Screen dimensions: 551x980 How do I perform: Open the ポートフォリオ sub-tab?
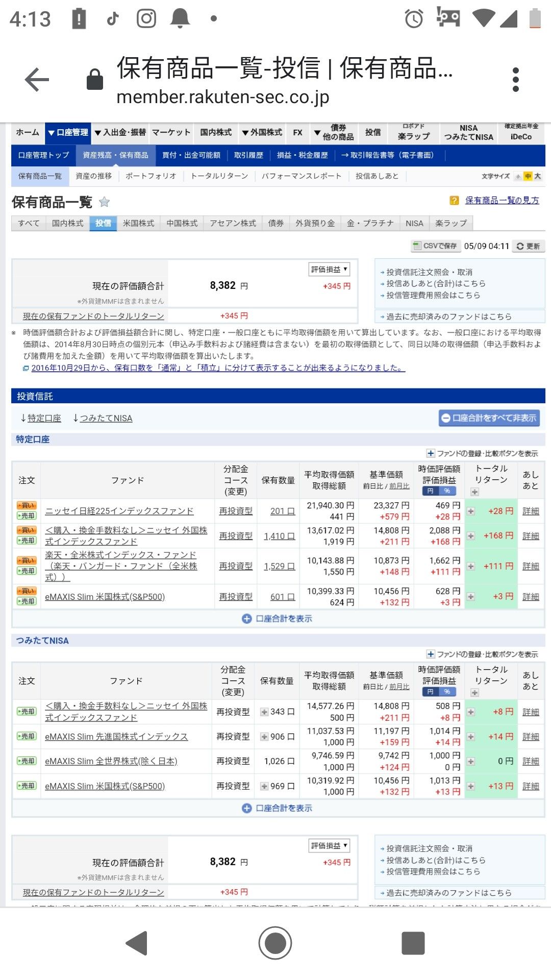tap(151, 176)
